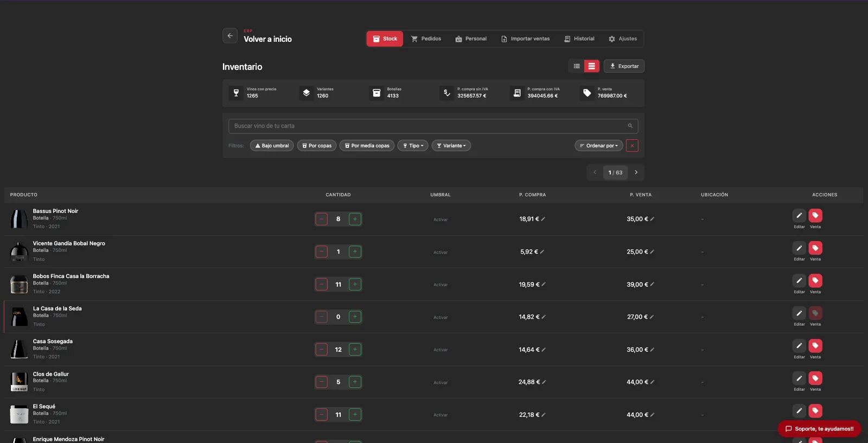Click Venta tag for Vicente Gandía Bobal Negro
This screenshot has height=443, width=868.
tap(815, 248)
